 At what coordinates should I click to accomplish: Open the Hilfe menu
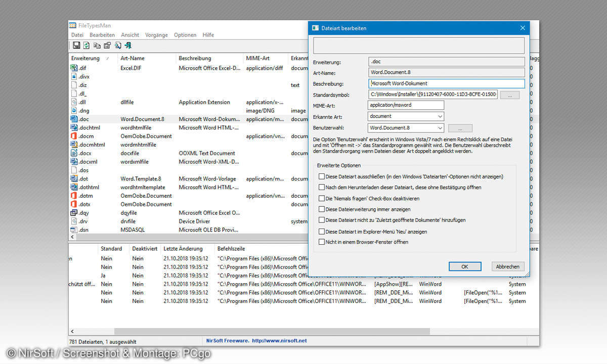tap(208, 35)
